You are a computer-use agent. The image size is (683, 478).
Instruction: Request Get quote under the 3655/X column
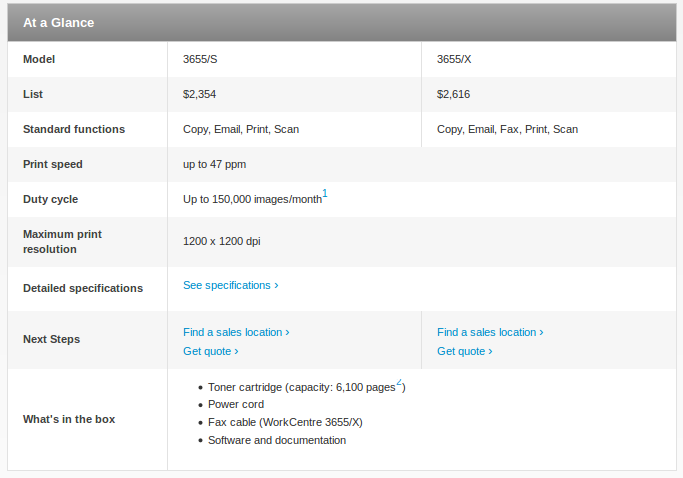point(464,351)
